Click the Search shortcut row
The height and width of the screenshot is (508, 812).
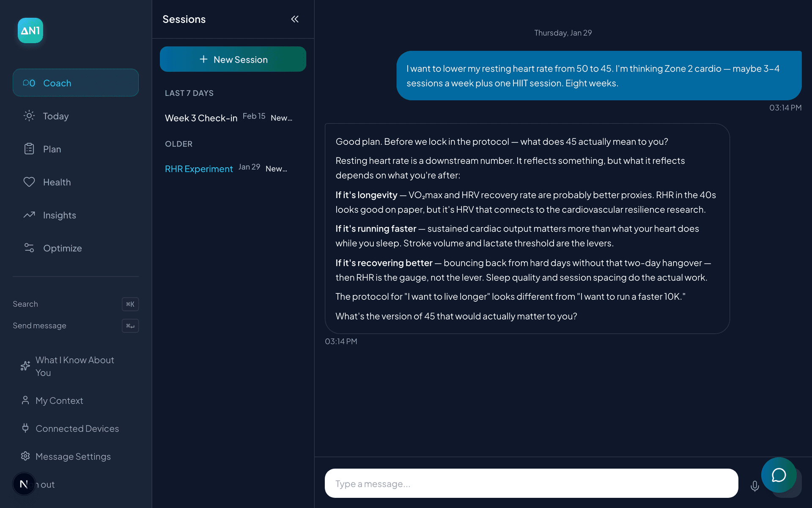pyautogui.click(x=75, y=304)
